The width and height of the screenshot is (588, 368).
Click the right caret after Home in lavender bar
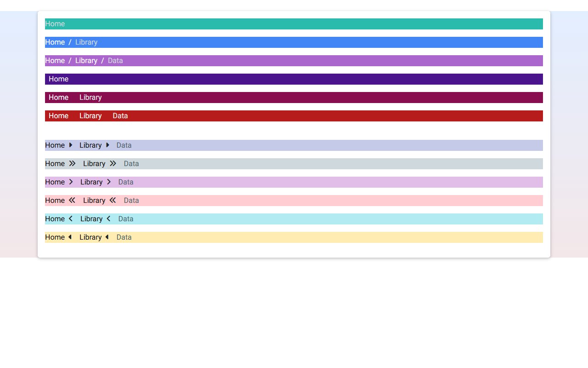71,145
